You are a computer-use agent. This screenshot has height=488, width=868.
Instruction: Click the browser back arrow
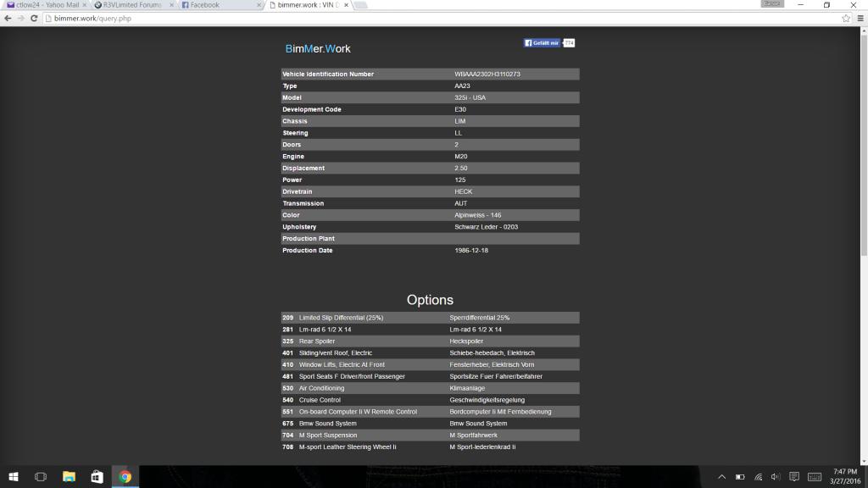point(8,19)
